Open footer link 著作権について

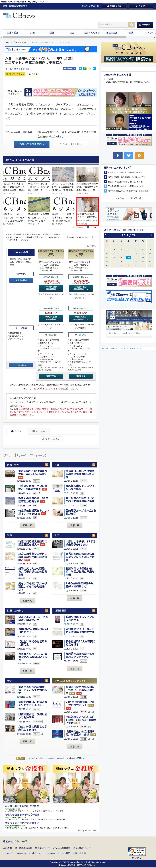click(43, 848)
